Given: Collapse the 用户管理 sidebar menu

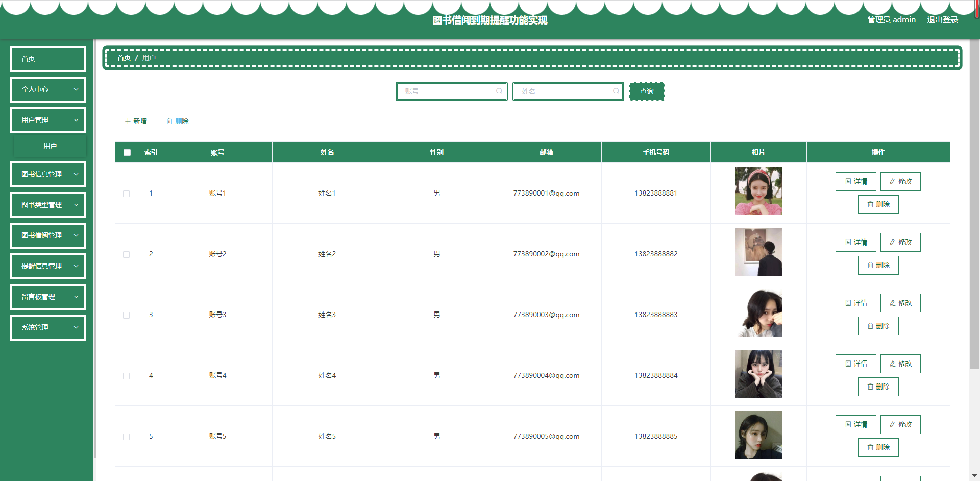Looking at the screenshot, I should [48, 120].
